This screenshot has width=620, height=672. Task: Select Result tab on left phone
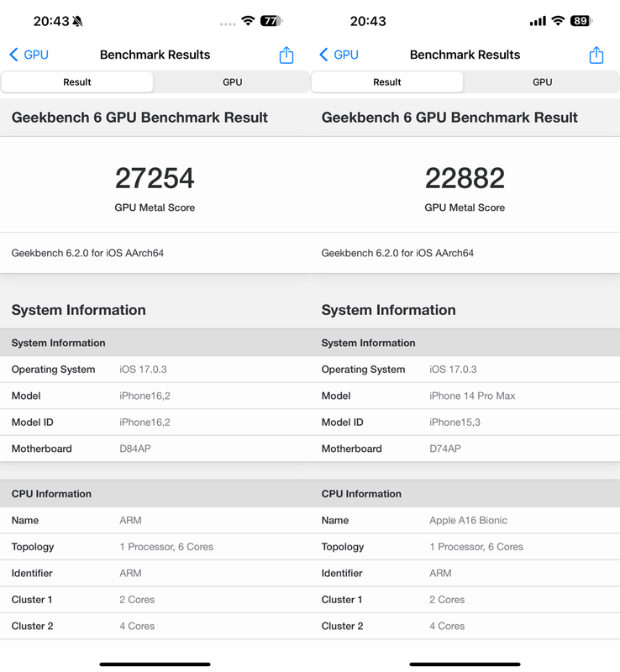pos(77,81)
